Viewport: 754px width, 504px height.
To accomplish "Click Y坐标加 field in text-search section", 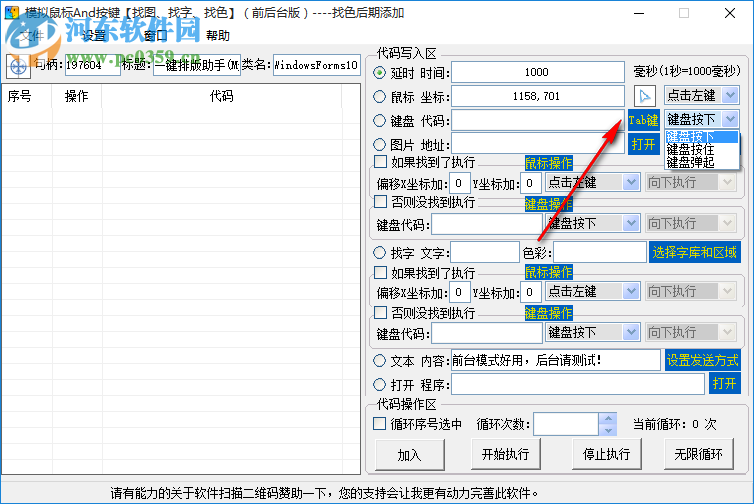I will [530, 292].
